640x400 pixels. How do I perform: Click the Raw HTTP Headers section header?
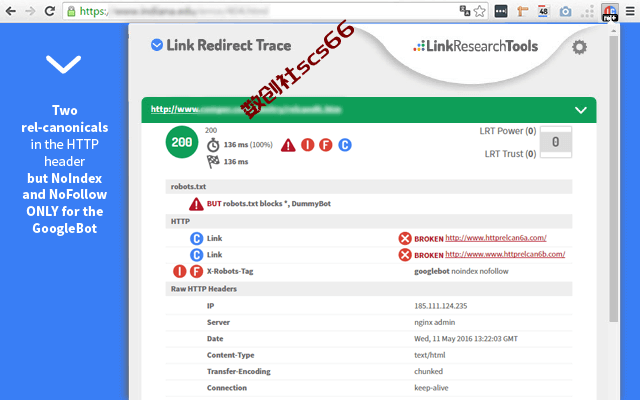[369, 289]
